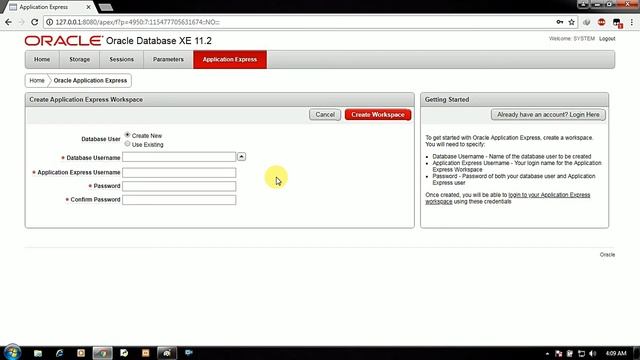Click the Create Application Express Workspace header
640x360 pixels.
click(x=220, y=100)
